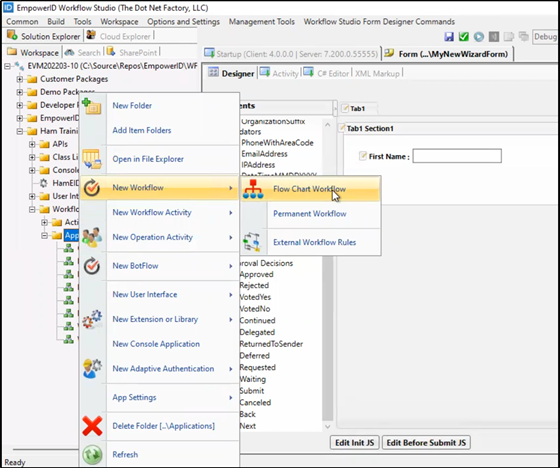Choose New Console Application
This screenshot has width=560, height=468.
pyautogui.click(x=156, y=344)
